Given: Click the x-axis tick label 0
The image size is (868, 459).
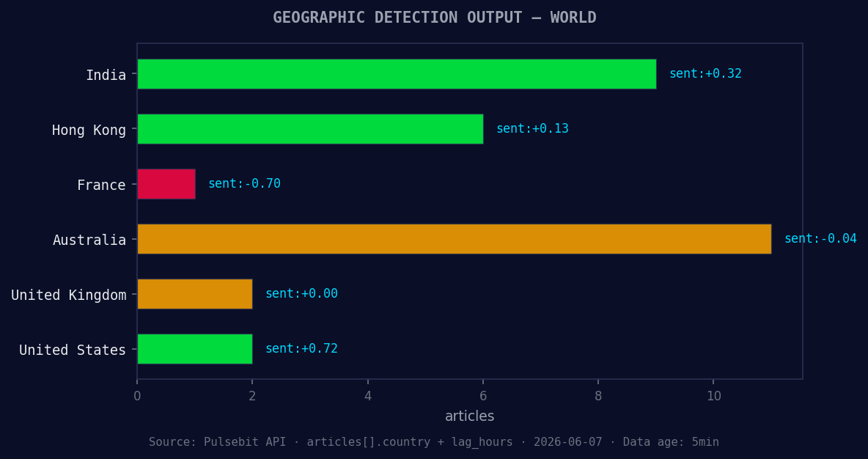Looking at the screenshot, I should coord(137,397).
